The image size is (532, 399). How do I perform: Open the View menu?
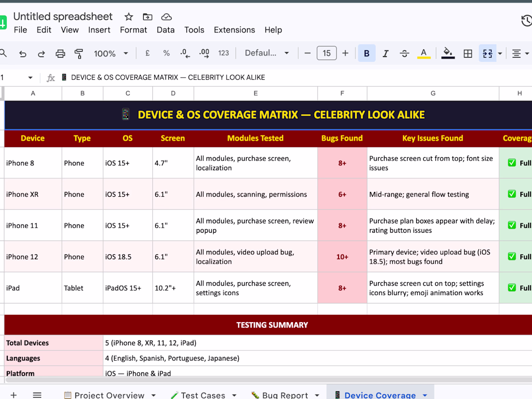[x=70, y=30]
